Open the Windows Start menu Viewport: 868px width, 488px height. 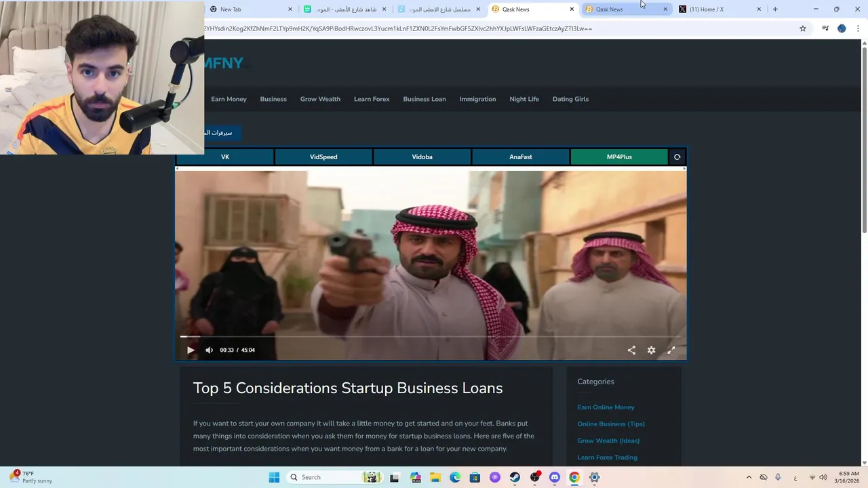(274, 477)
